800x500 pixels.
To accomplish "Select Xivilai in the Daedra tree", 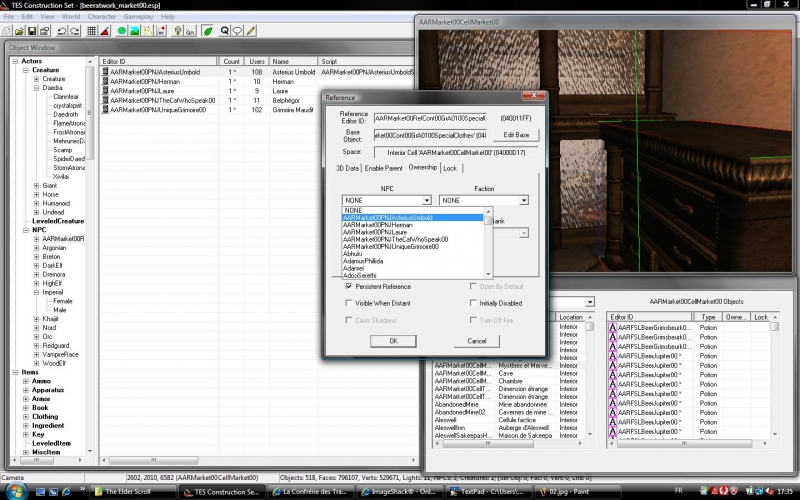I will click(x=61, y=177).
